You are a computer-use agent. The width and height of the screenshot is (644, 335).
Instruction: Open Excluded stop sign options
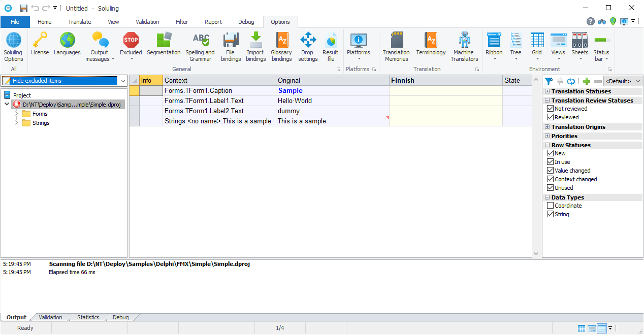coord(131,47)
